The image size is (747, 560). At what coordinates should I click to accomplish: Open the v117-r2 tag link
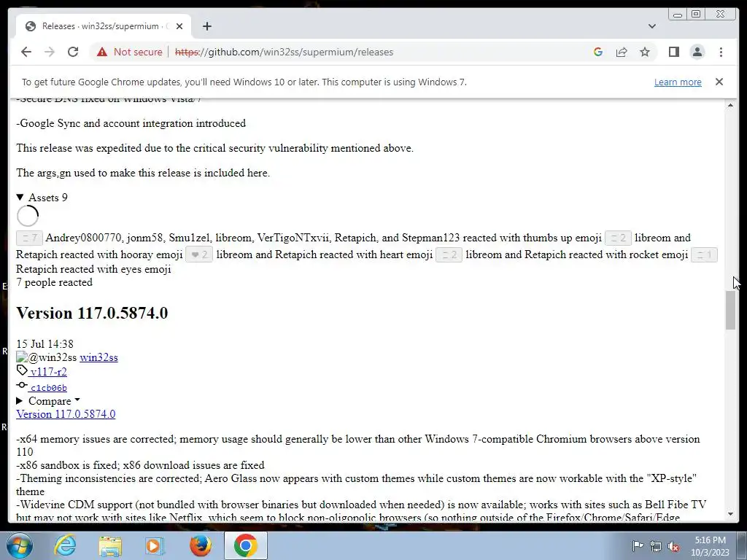[x=48, y=371]
